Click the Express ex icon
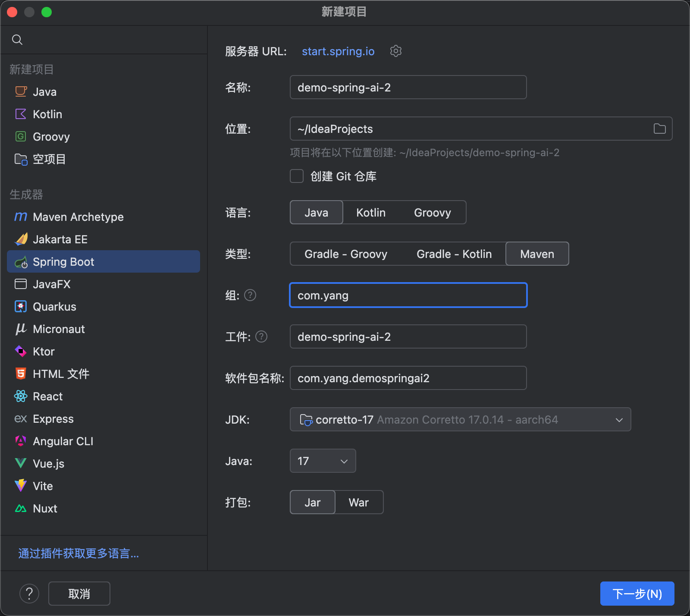Image resolution: width=690 pixels, height=616 pixels. tap(21, 418)
